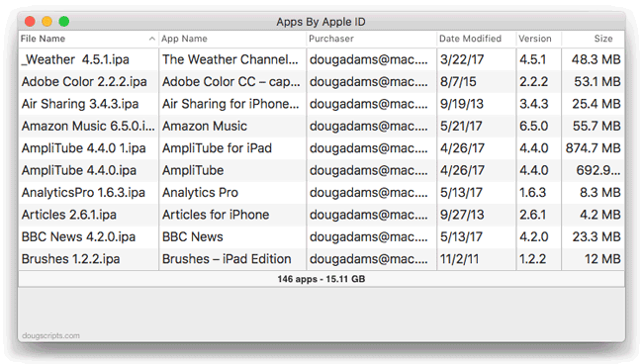Select AnalyticsPro 1.6.3.ipa file

click(83, 192)
